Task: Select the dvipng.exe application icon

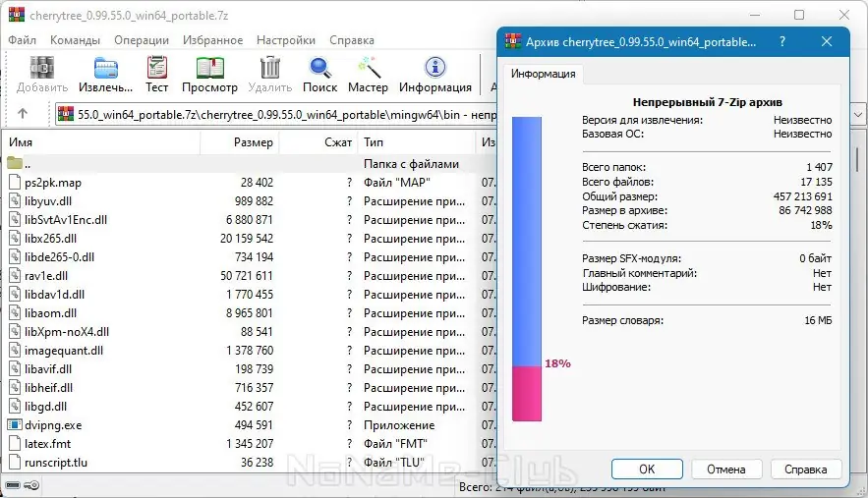Action: pyautogui.click(x=15, y=425)
